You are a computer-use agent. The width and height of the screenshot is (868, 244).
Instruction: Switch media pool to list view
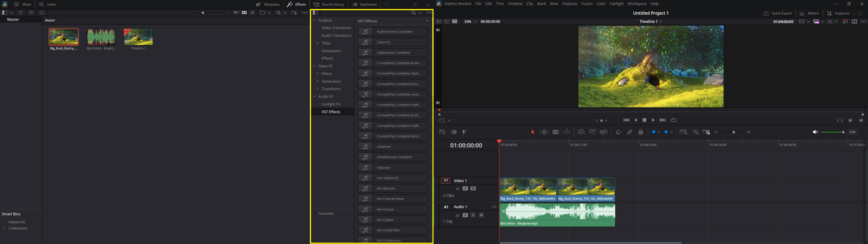pyautogui.click(x=252, y=12)
